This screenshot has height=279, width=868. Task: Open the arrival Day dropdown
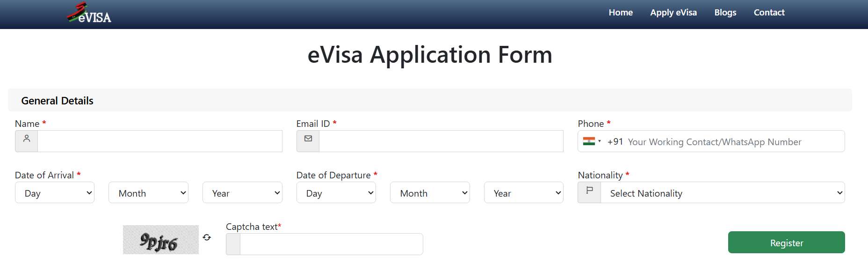pyautogui.click(x=55, y=192)
